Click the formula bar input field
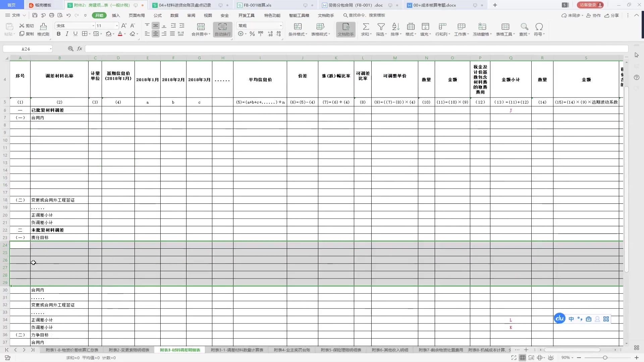Image resolution: width=644 pixels, height=362 pixels. tap(356, 49)
